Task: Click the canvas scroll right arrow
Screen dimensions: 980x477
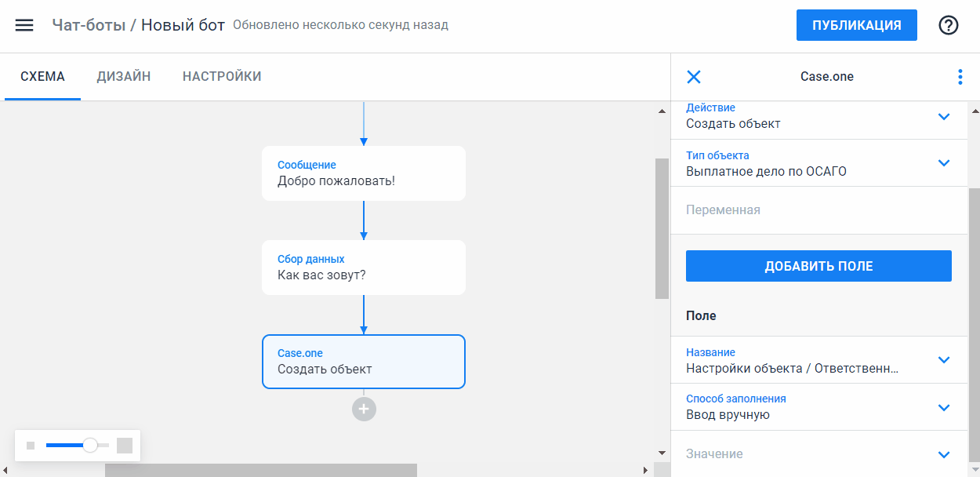Action: (645, 471)
